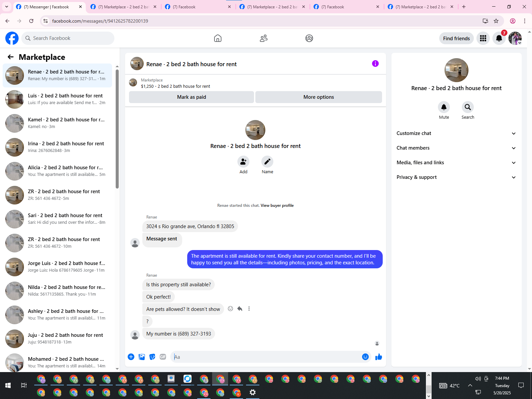Switch to third tab titled Facebook

[x=198, y=7]
